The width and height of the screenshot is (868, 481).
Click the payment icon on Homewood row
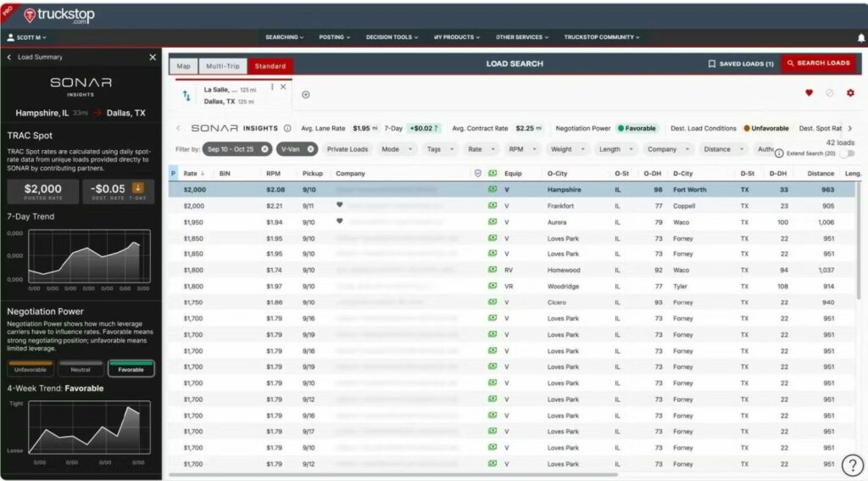(x=492, y=270)
